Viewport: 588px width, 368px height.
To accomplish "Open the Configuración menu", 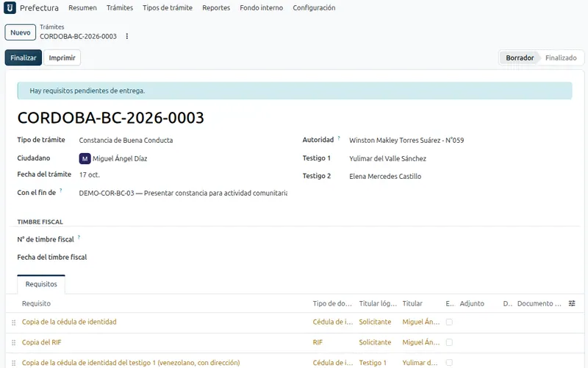I will coord(314,7).
